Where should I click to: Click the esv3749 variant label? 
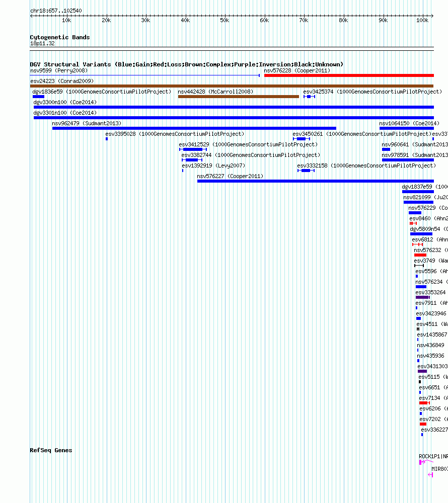click(x=431, y=261)
